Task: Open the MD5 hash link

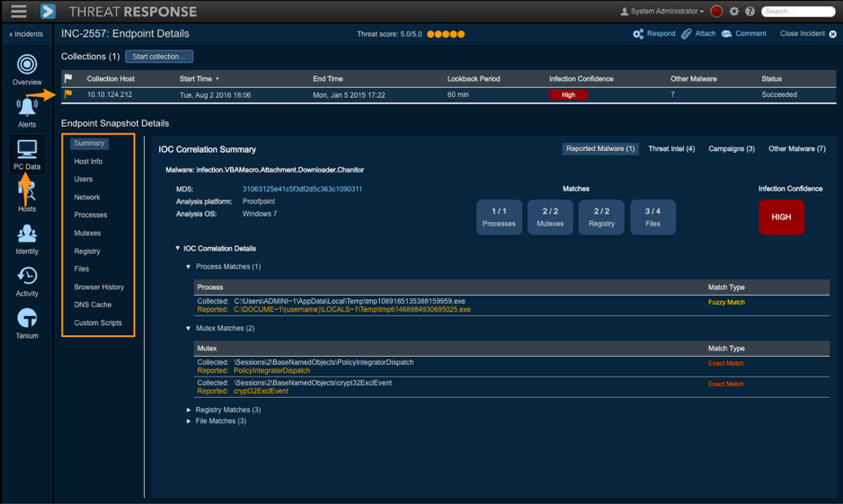Action: click(302, 190)
